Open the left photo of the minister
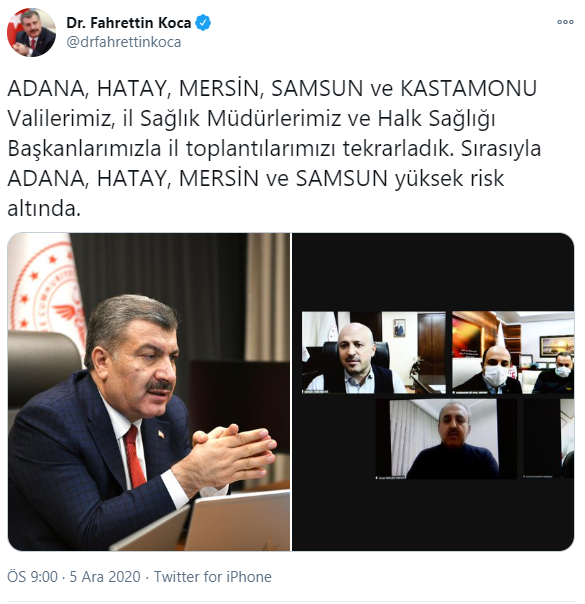Viewport: 585px width, 604px height. (149, 391)
